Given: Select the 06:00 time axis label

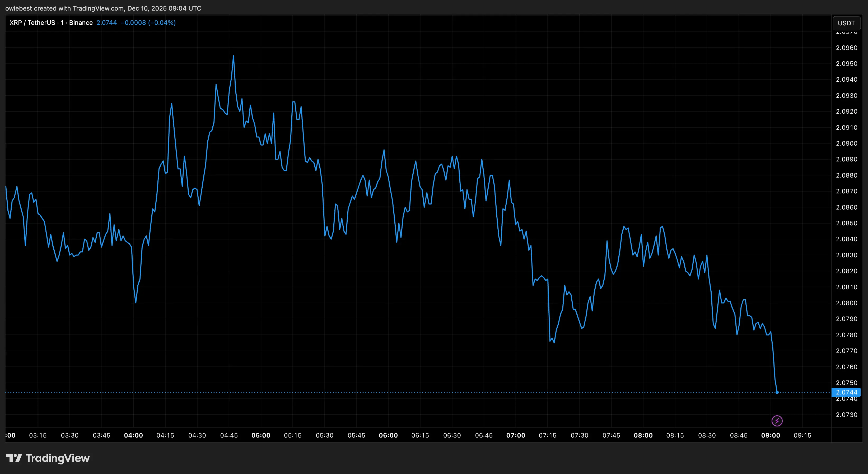Looking at the screenshot, I should 388,435.
